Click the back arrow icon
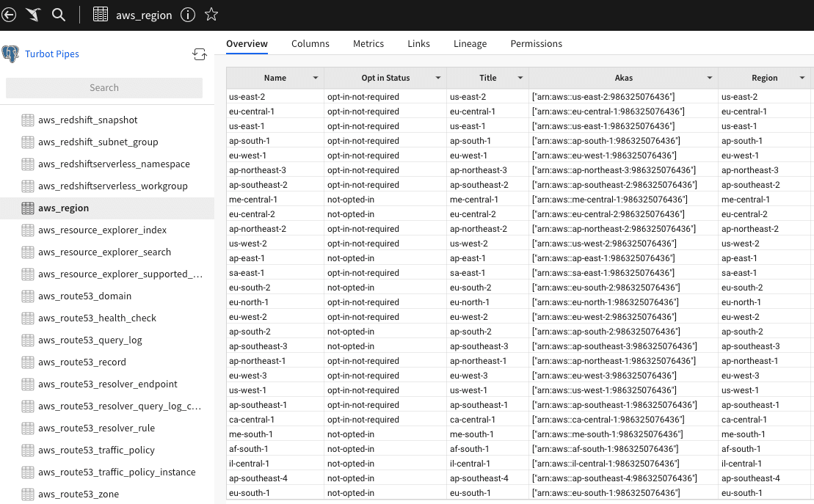 coord(9,15)
